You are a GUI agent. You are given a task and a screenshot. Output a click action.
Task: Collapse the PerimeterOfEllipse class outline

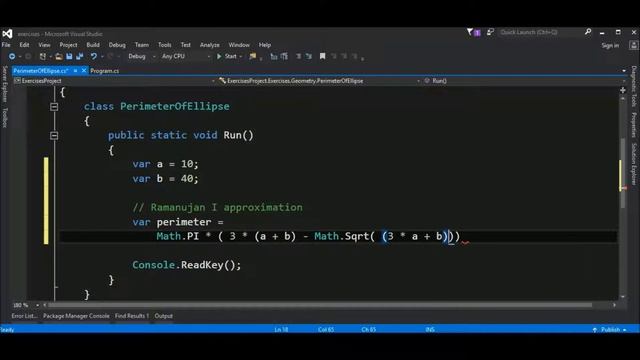point(54,107)
